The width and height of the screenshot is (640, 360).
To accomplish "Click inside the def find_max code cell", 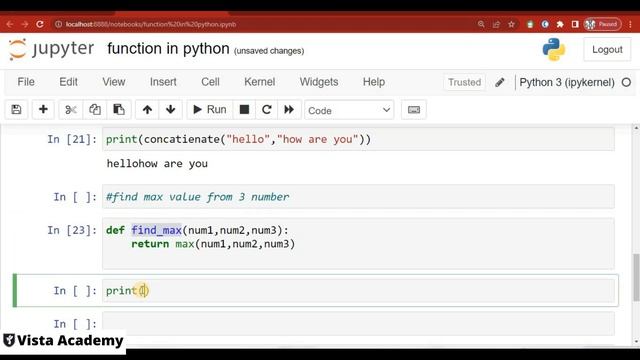I will [x=358, y=243].
